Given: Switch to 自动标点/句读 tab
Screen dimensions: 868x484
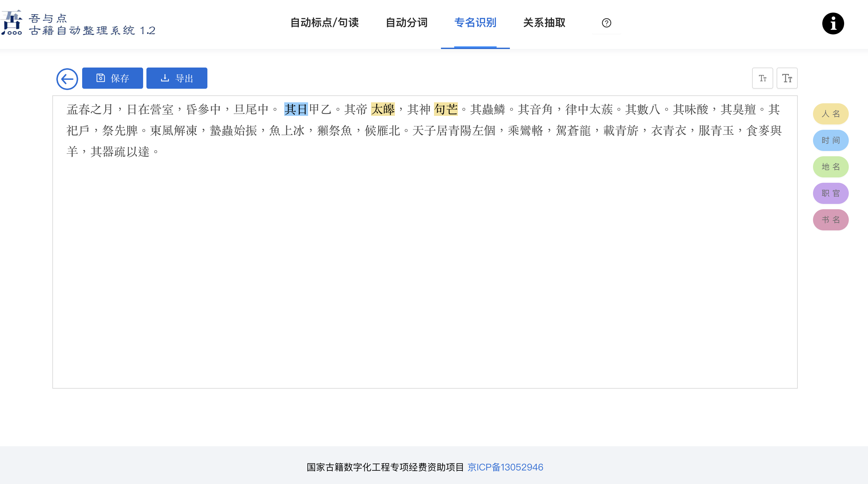Looking at the screenshot, I should click(x=324, y=23).
